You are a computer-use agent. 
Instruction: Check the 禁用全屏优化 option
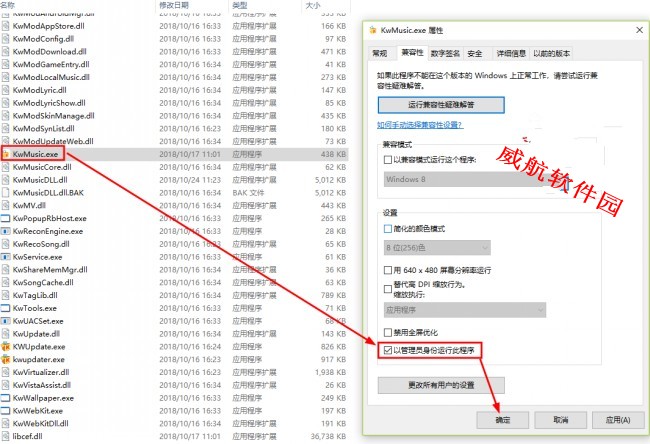(x=388, y=332)
